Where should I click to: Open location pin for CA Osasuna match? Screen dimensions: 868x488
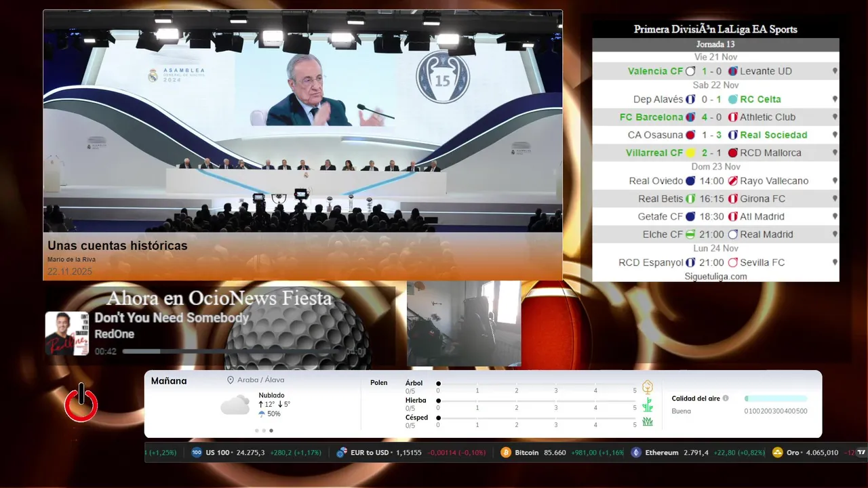(x=835, y=135)
